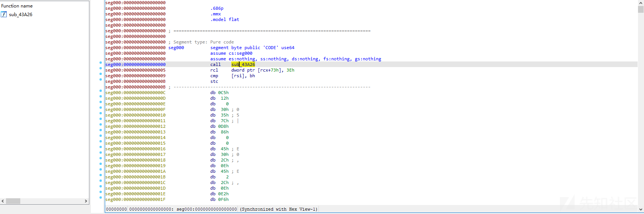Click the blue dot beside address 000C
This screenshot has height=214, width=644.
pos(101,91)
